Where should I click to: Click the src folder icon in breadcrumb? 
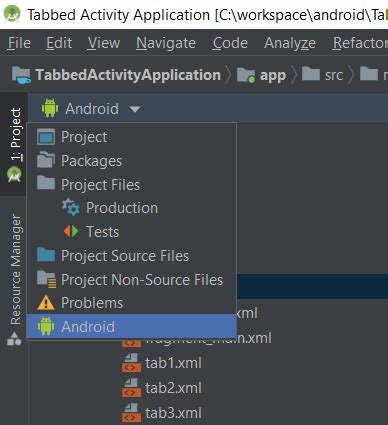(x=311, y=74)
